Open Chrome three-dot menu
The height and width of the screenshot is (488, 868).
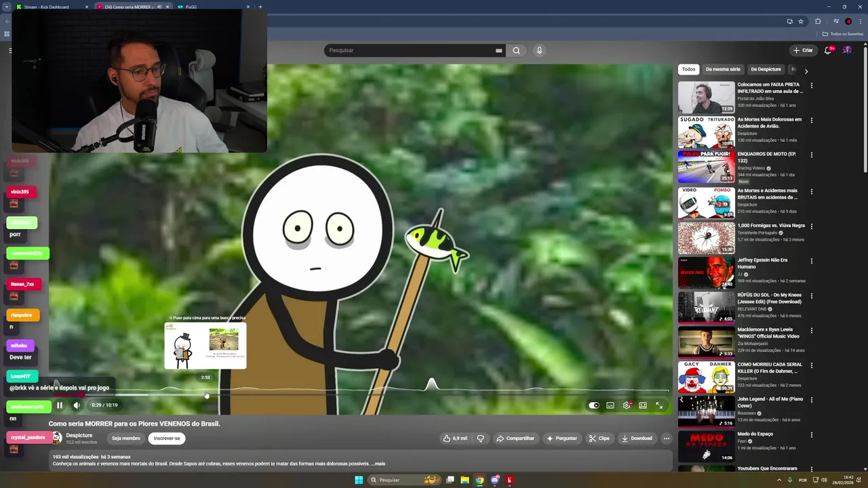coord(861,21)
